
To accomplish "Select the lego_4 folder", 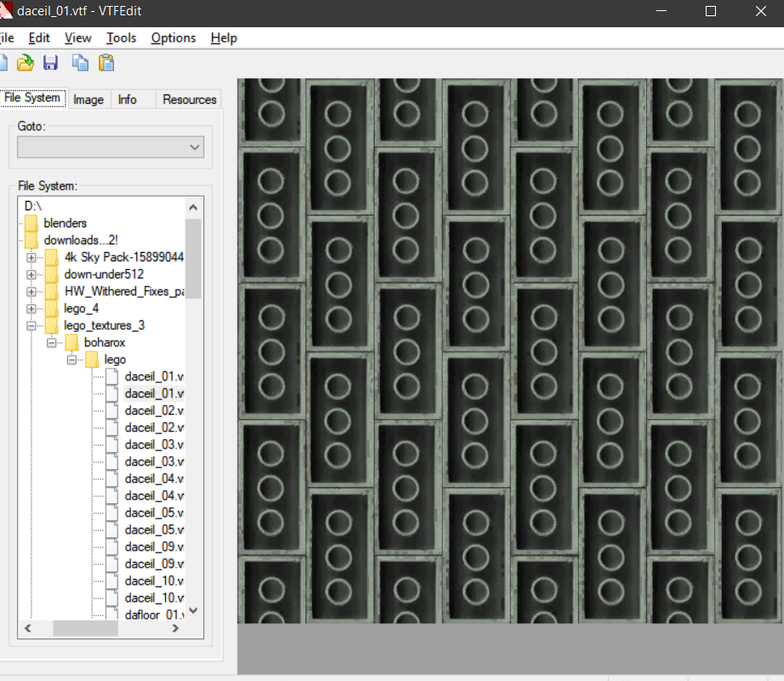I will click(81, 308).
